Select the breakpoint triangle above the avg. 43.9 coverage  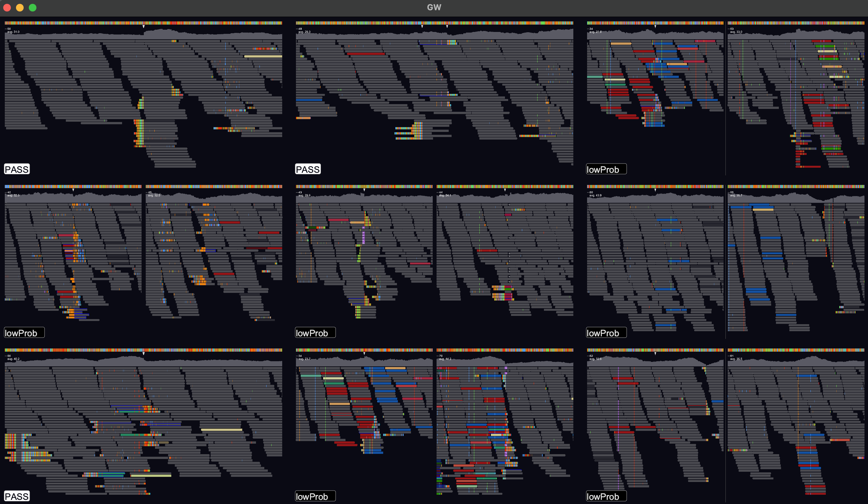pos(655,190)
